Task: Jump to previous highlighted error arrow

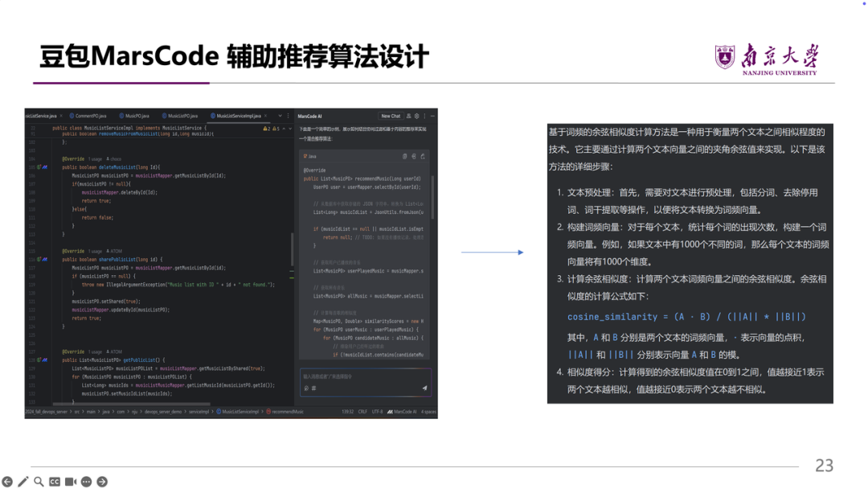Action: (x=284, y=129)
